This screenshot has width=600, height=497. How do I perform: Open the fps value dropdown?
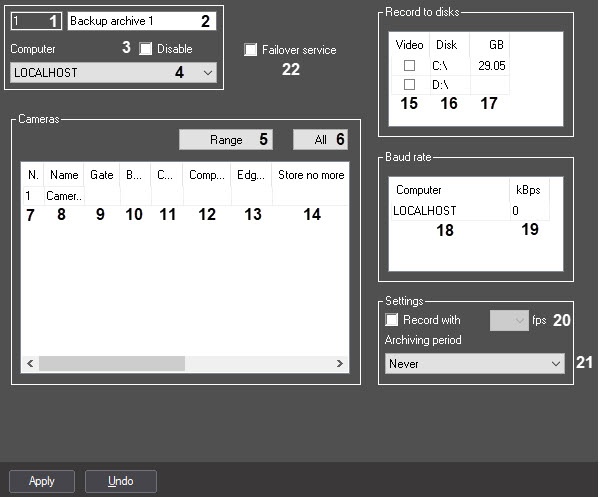pos(509,320)
